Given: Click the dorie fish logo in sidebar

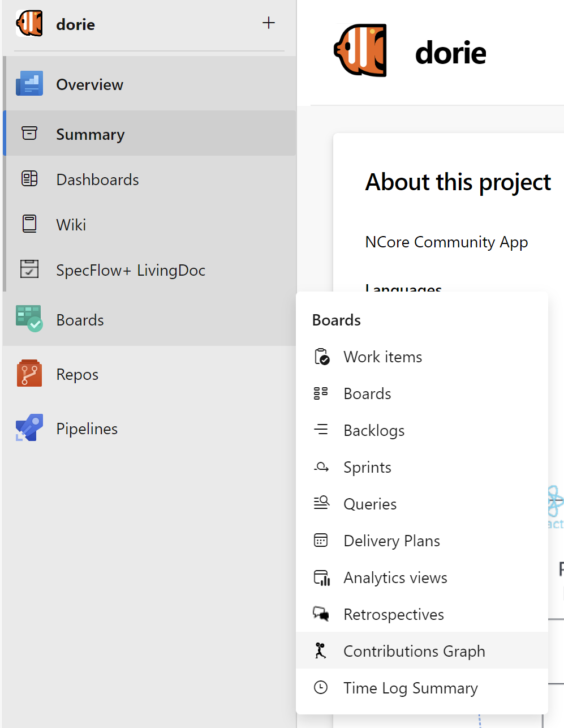Looking at the screenshot, I should pyautogui.click(x=29, y=24).
